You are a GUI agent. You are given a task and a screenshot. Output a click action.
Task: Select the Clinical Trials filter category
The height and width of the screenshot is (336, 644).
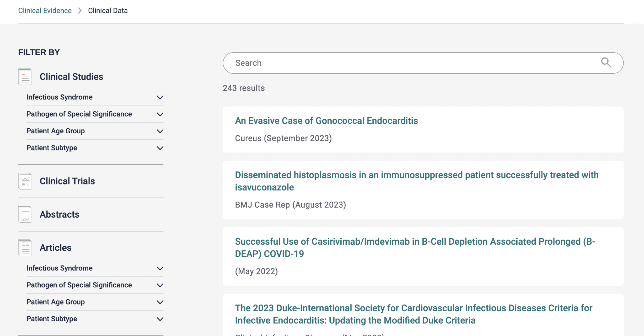[x=67, y=181]
